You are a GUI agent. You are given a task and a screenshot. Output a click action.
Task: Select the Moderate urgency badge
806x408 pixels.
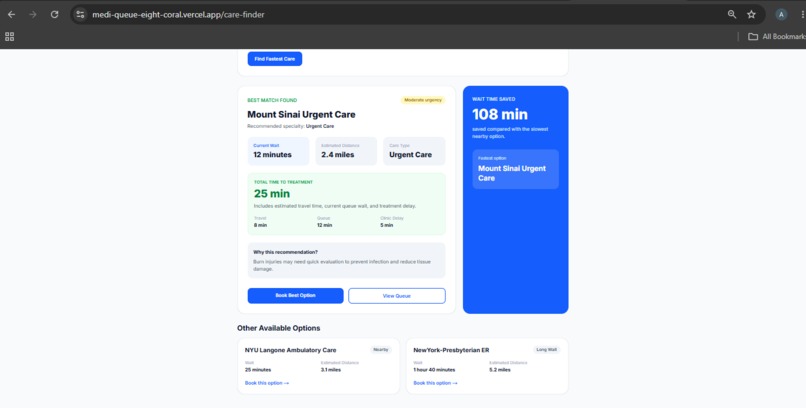[423, 100]
